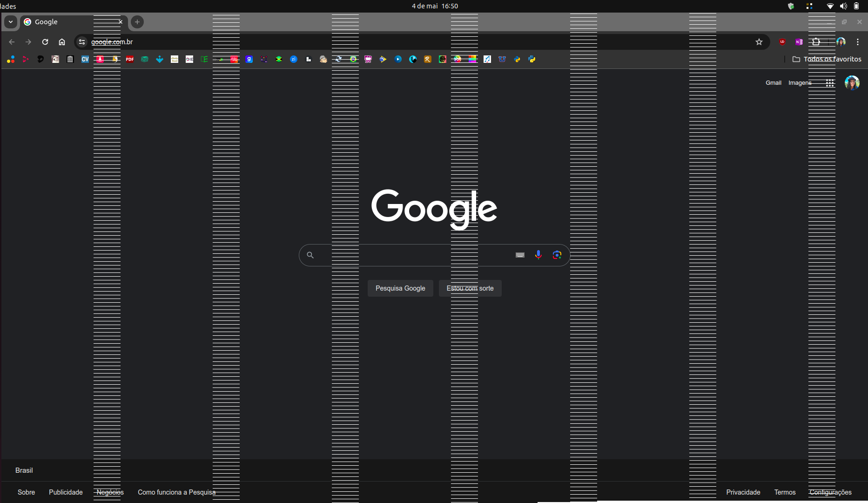Image resolution: width=868 pixels, height=503 pixels.
Task: Open the black dragon-head bookmark
Action: point(40,59)
